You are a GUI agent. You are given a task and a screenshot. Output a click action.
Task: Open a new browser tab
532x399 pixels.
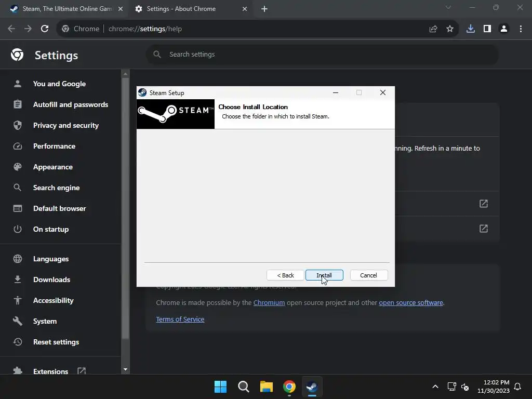pyautogui.click(x=264, y=9)
